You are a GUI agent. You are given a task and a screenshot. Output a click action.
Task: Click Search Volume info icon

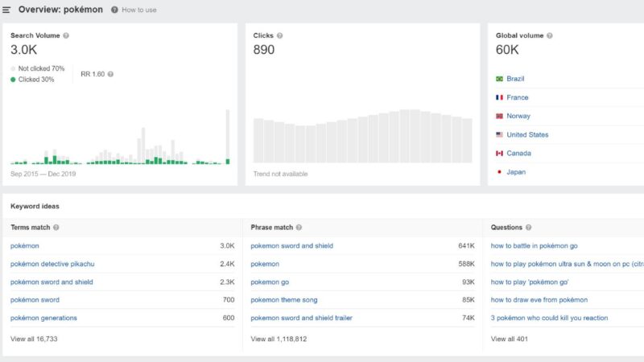pos(66,35)
